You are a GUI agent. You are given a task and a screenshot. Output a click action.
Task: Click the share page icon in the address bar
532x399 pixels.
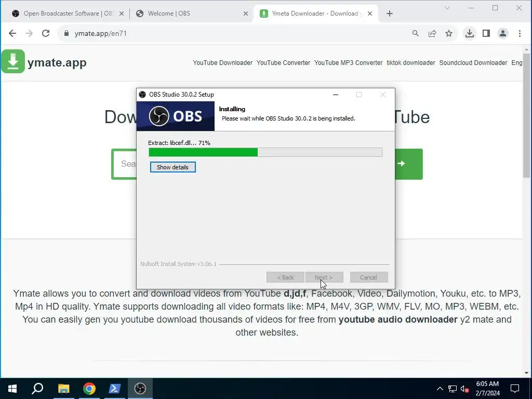pos(432,33)
